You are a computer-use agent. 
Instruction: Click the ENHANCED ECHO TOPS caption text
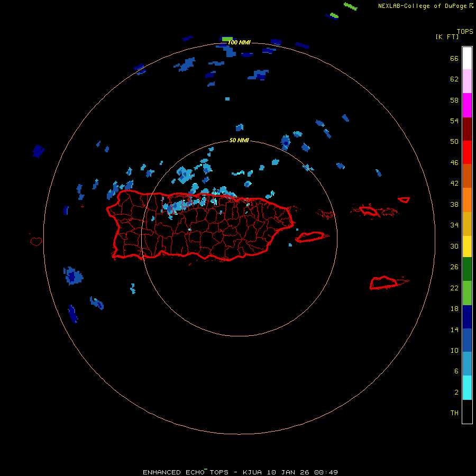186,472
